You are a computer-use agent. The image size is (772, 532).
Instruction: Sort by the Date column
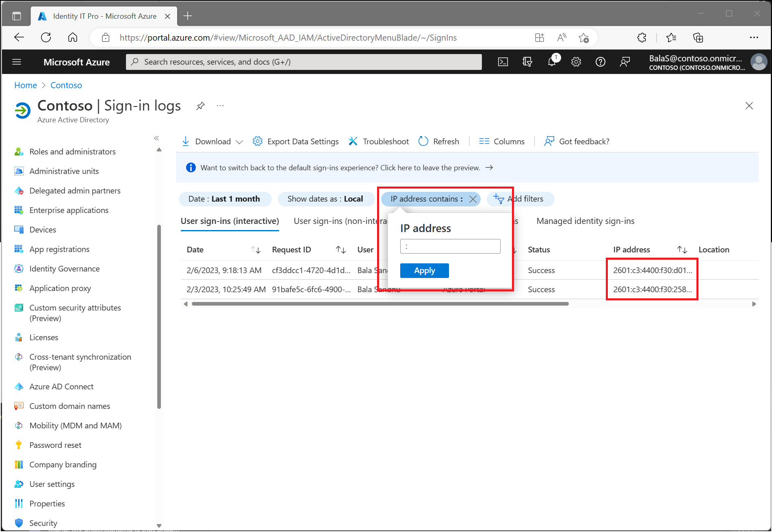click(256, 250)
